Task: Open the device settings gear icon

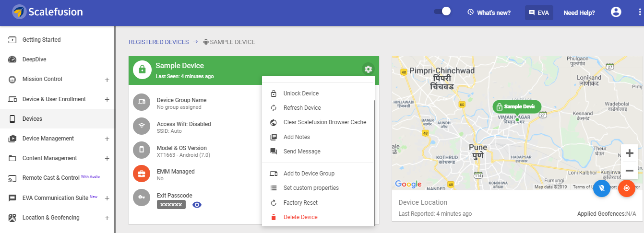Action: tap(368, 69)
